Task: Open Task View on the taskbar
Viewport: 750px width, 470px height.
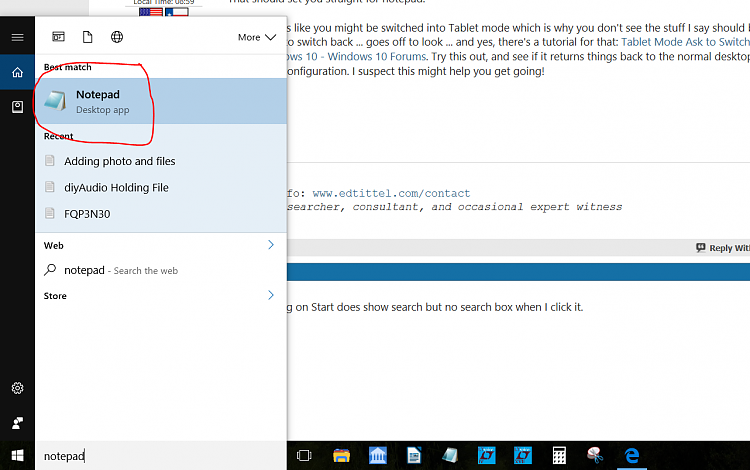Action: click(304, 456)
